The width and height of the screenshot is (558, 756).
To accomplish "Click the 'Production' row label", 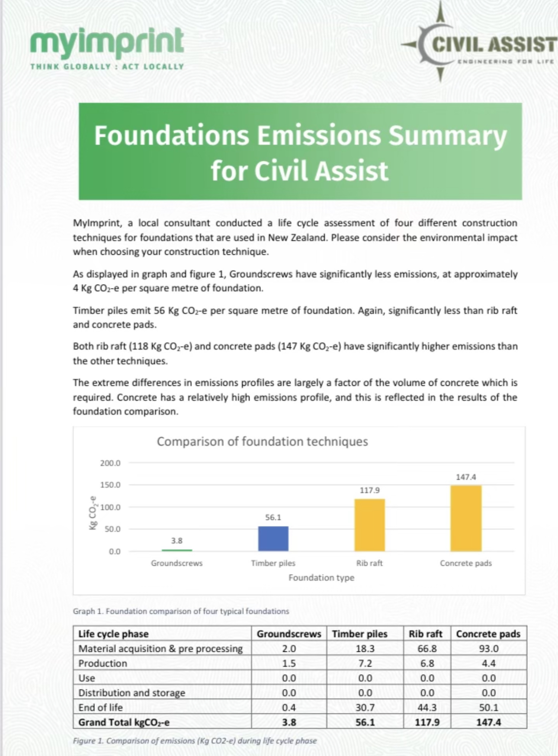I will 103,663.
